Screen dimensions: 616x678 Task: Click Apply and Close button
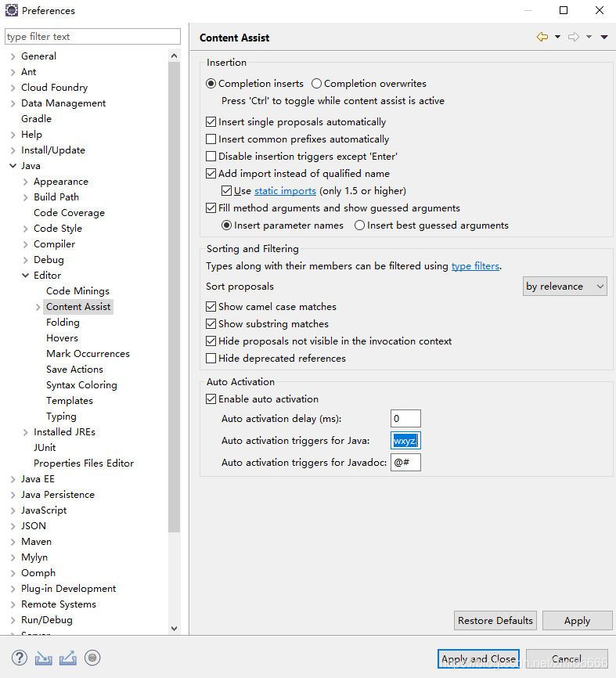[478, 659]
